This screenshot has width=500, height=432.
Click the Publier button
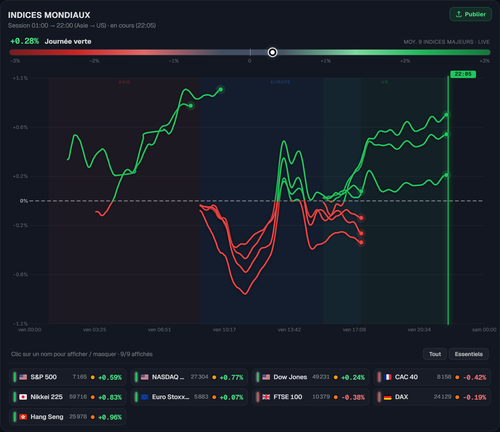tap(470, 14)
